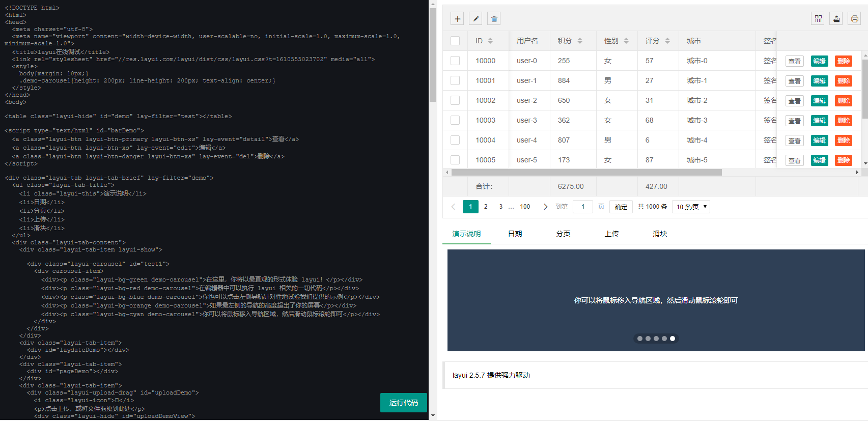The image size is (868, 421).
Task: Go to page 3 in pagination
Action: pyautogui.click(x=501, y=207)
